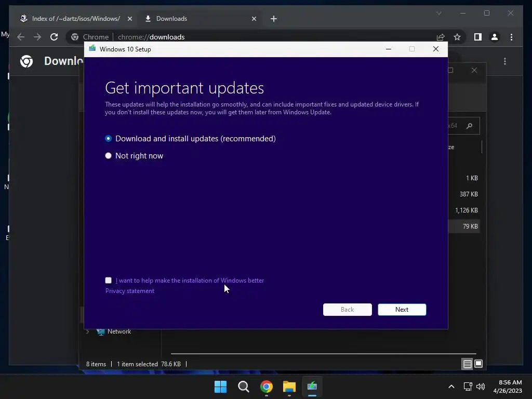Minimize the Windows 10 Setup window

click(389, 49)
